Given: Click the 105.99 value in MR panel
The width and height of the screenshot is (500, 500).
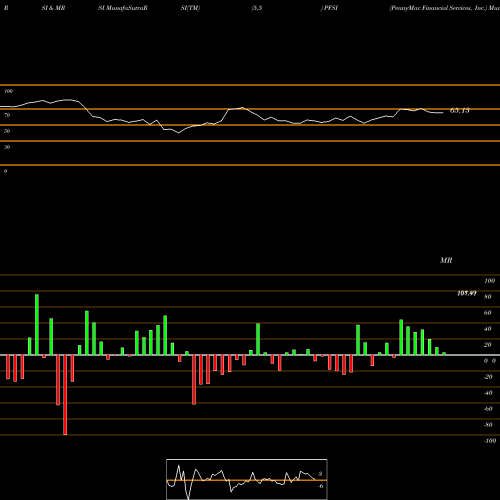Looking at the screenshot, I should click(467, 293).
